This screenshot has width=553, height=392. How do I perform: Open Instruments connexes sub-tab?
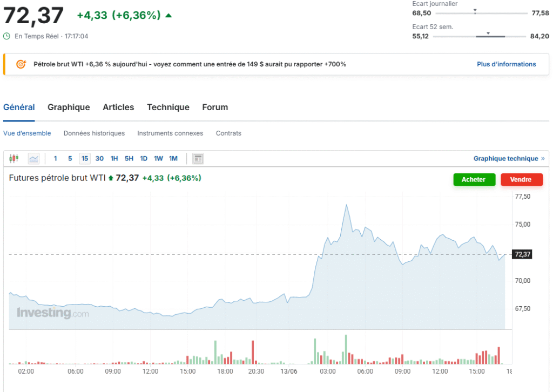click(170, 133)
